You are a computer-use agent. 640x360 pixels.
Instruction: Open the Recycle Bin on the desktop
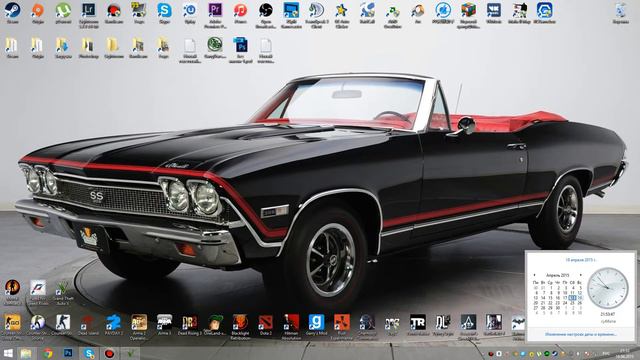pos(620,13)
